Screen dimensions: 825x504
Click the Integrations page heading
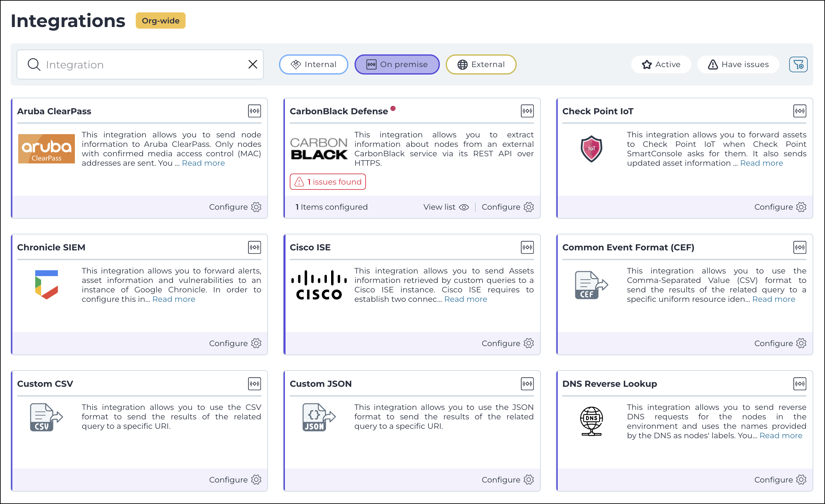(x=68, y=21)
